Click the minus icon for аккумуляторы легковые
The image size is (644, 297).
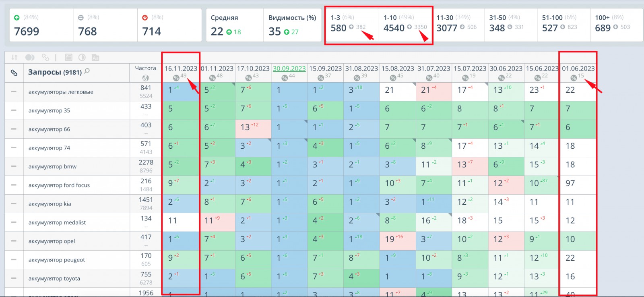click(x=14, y=92)
